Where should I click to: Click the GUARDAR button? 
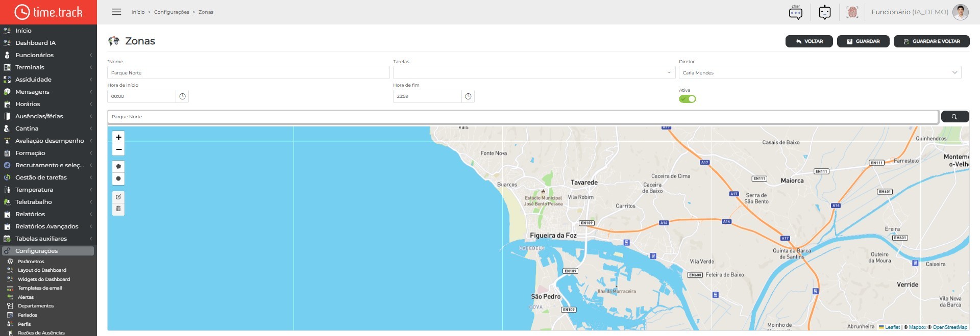tap(863, 41)
